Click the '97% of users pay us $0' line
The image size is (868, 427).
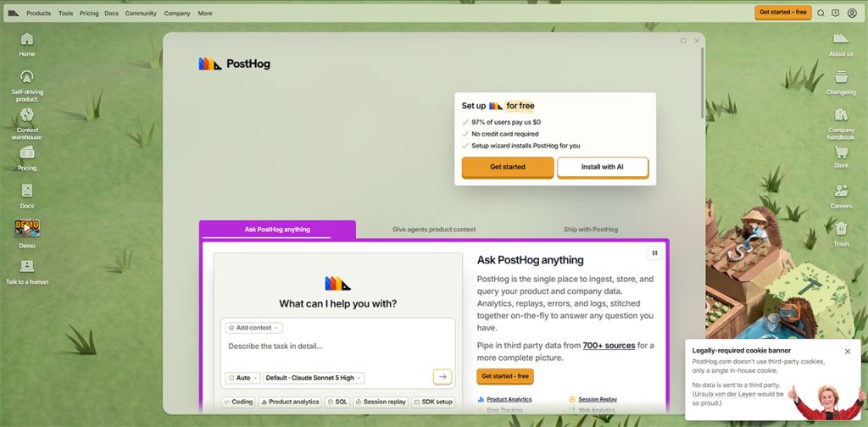506,122
